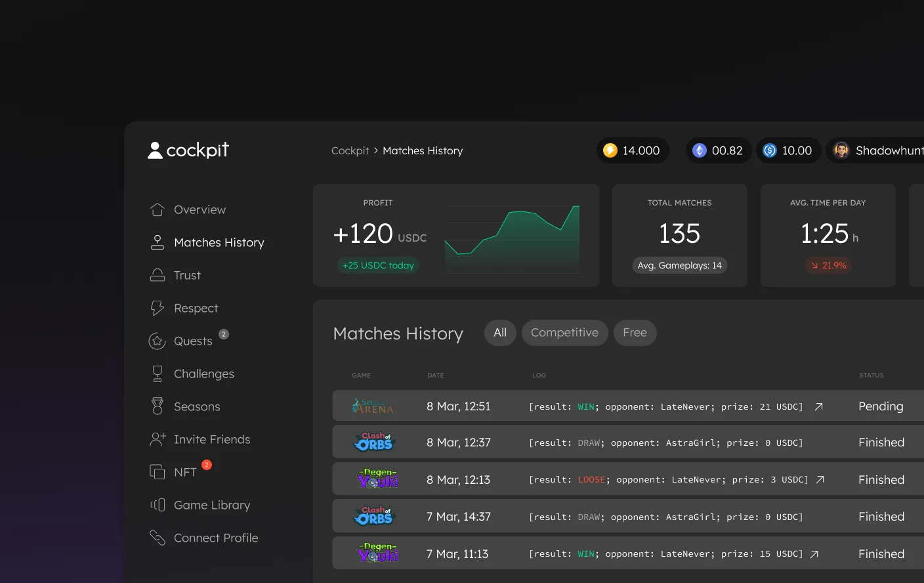Viewport: 924px width, 583px height.
Task: Click the 14.000 coin balance pill
Action: click(x=633, y=150)
